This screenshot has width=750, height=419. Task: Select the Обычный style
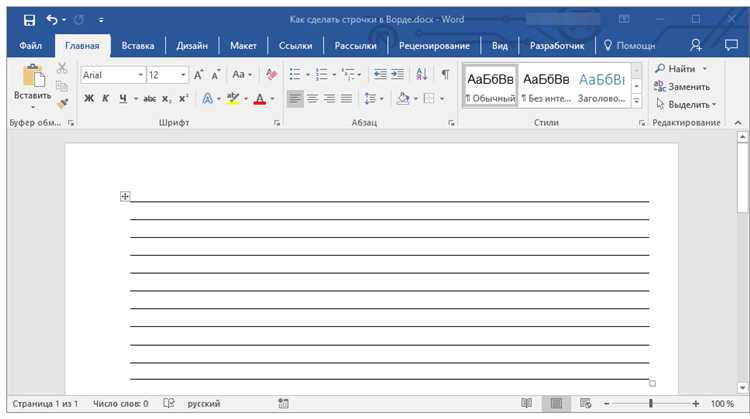(x=490, y=87)
